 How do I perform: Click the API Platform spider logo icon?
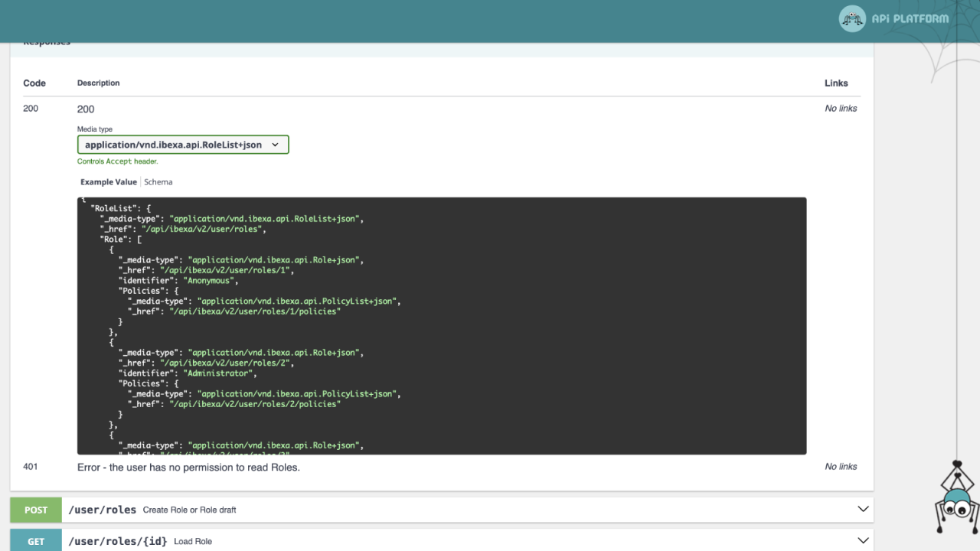[x=852, y=19]
